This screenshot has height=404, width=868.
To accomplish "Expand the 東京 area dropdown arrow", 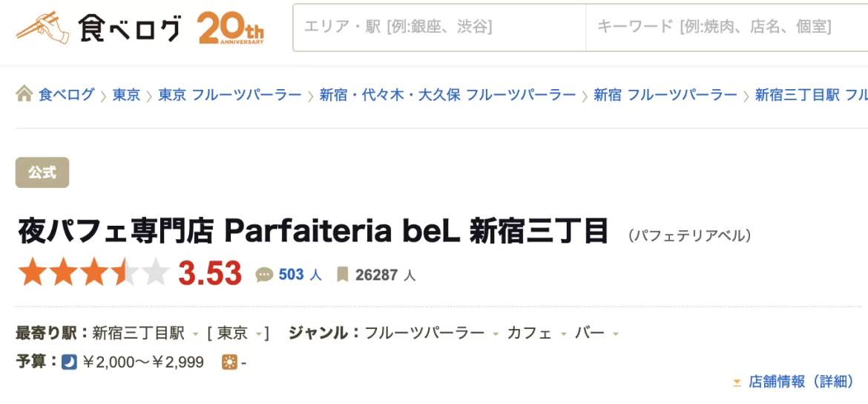I will [258, 334].
